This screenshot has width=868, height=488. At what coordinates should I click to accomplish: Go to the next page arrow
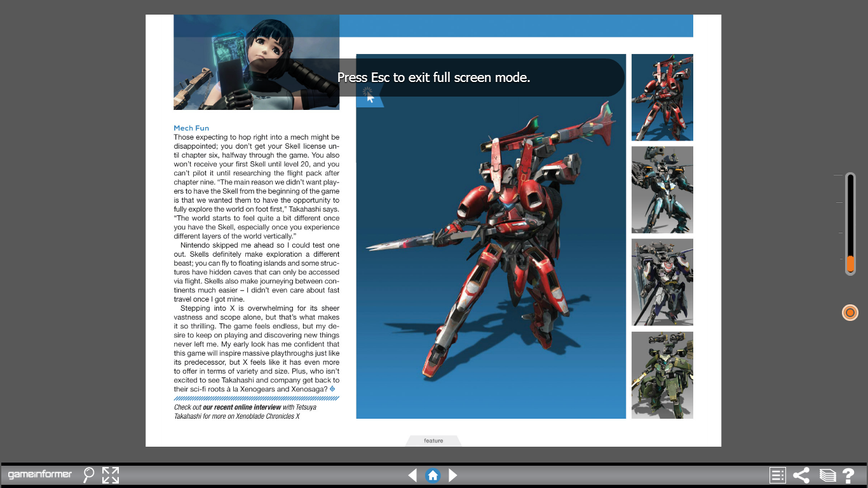453,475
